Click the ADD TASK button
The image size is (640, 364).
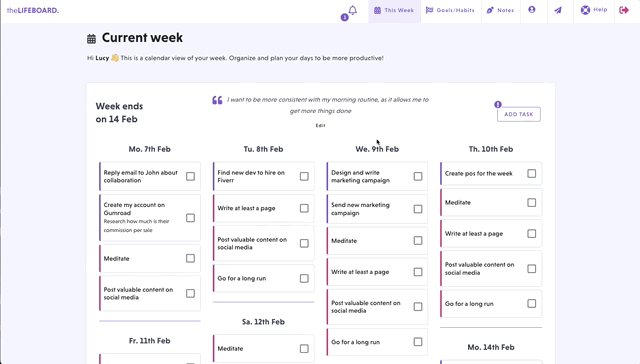coord(519,114)
